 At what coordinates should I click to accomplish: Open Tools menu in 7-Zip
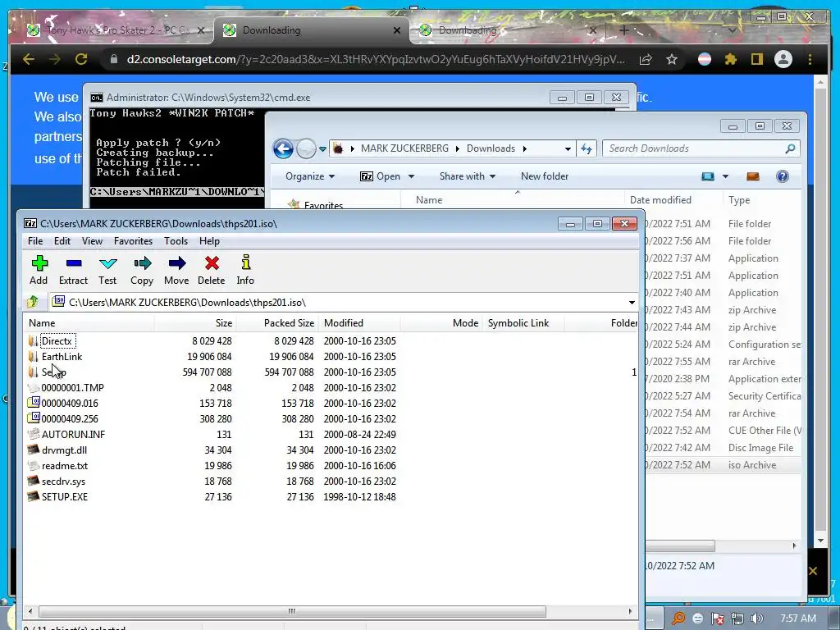click(176, 241)
